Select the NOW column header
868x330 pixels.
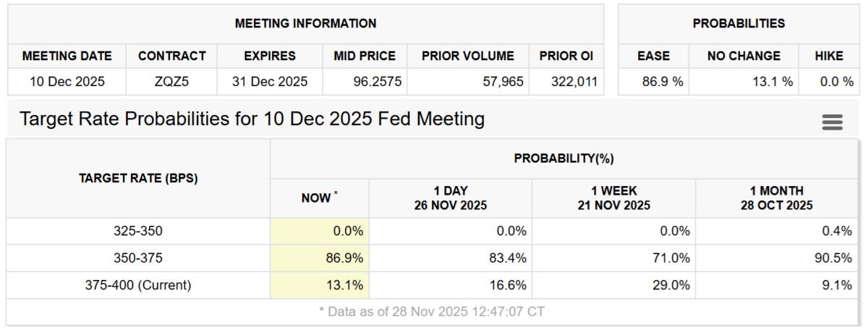320,198
